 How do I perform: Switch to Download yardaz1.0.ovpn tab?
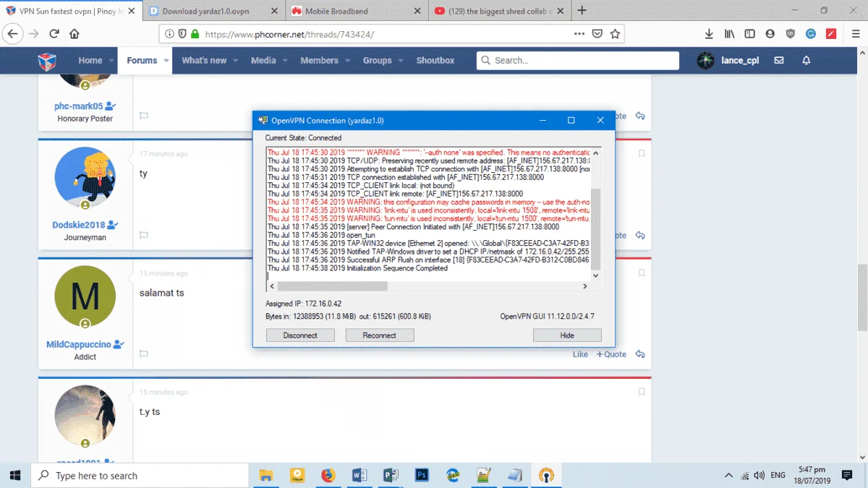[x=214, y=11]
